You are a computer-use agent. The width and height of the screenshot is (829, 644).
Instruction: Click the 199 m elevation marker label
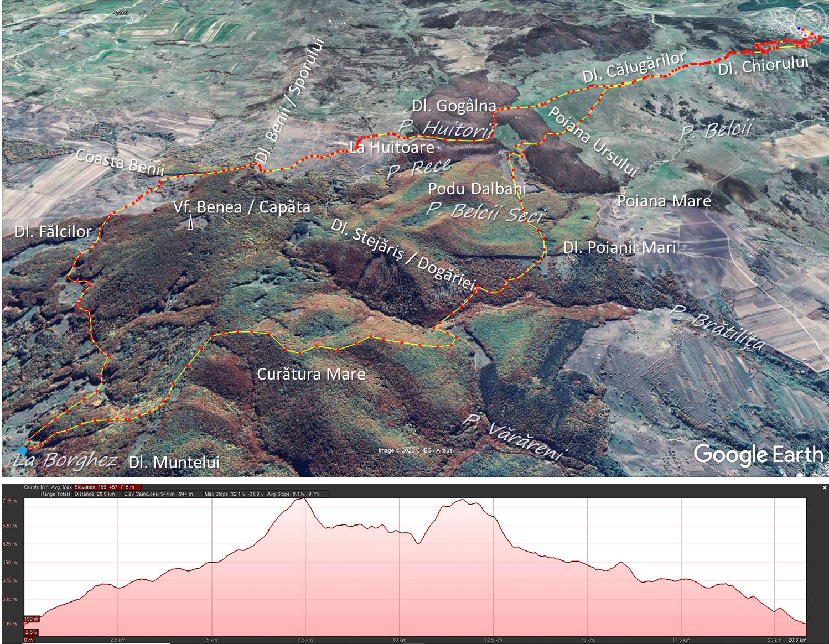[31, 619]
